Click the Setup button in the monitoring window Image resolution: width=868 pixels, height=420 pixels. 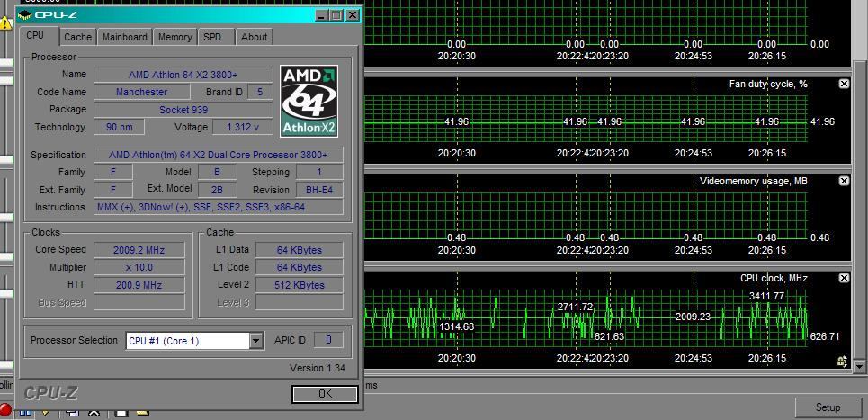[828, 407]
